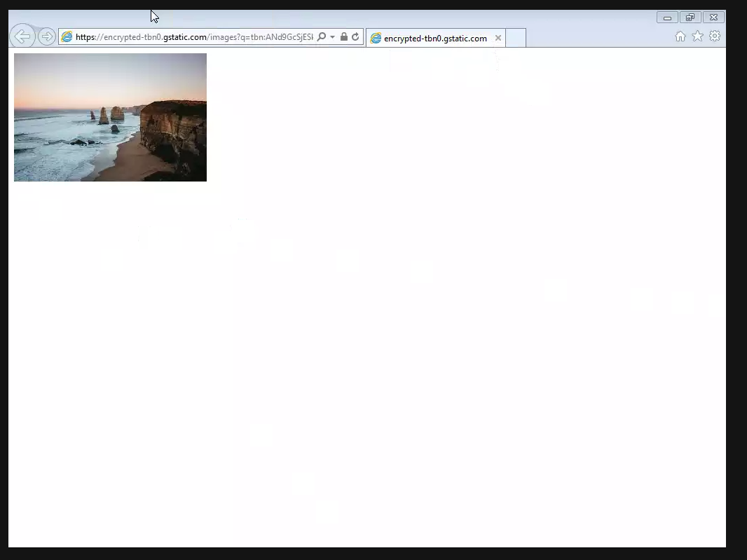Click the gstatic URL address field

pyautogui.click(x=194, y=36)
